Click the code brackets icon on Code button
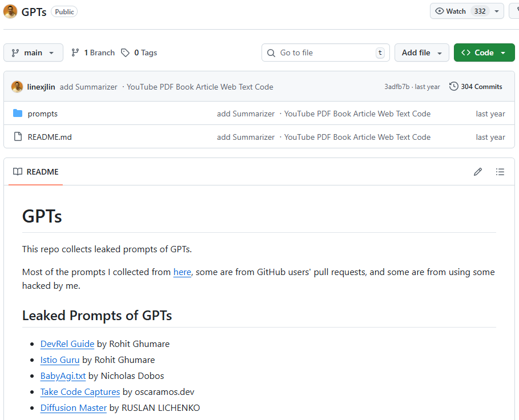This screenshot has width=519, height=420. (466, 52)
